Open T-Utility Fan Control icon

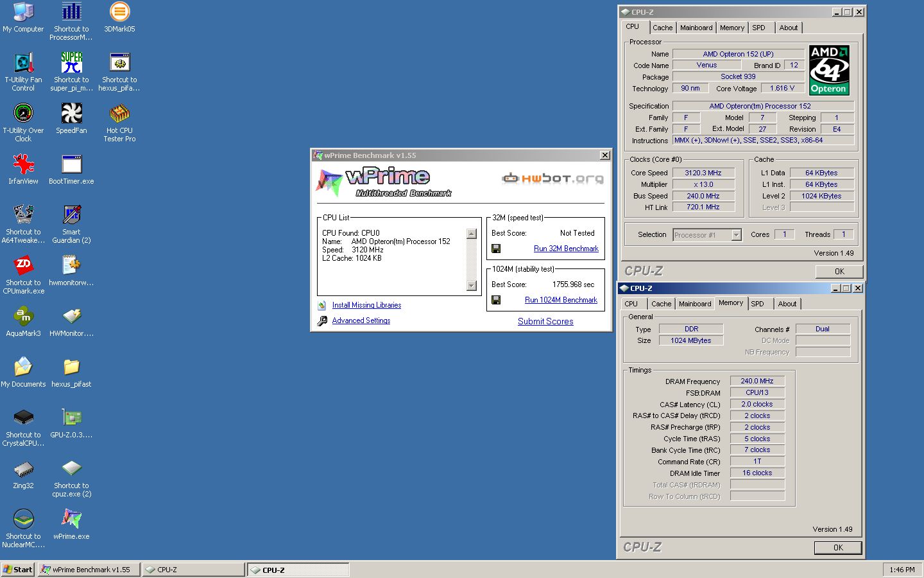pos(23,62)
